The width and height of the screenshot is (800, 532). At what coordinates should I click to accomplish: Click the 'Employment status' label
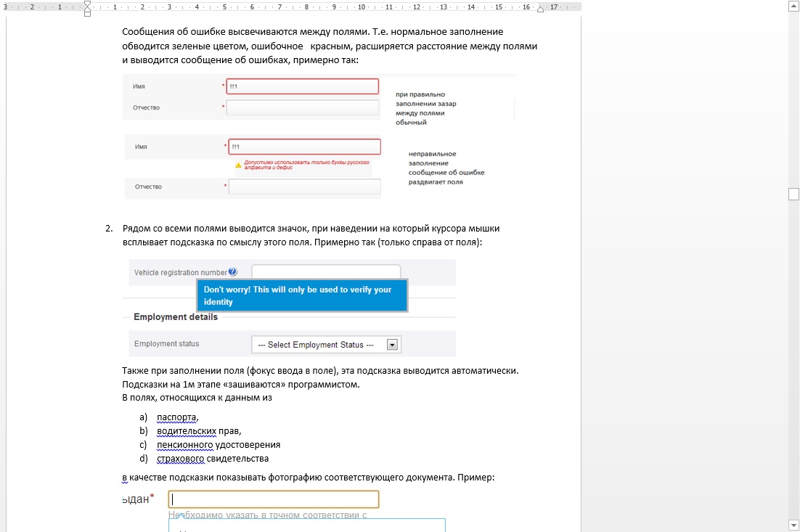point(166,344)
